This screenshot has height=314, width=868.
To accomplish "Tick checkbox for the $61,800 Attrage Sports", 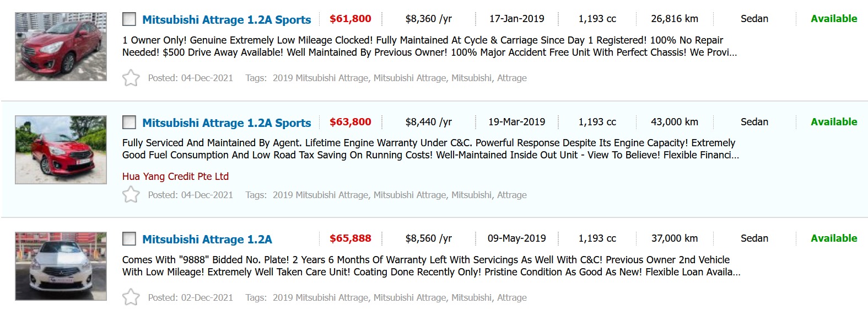I will coord(129,19).
